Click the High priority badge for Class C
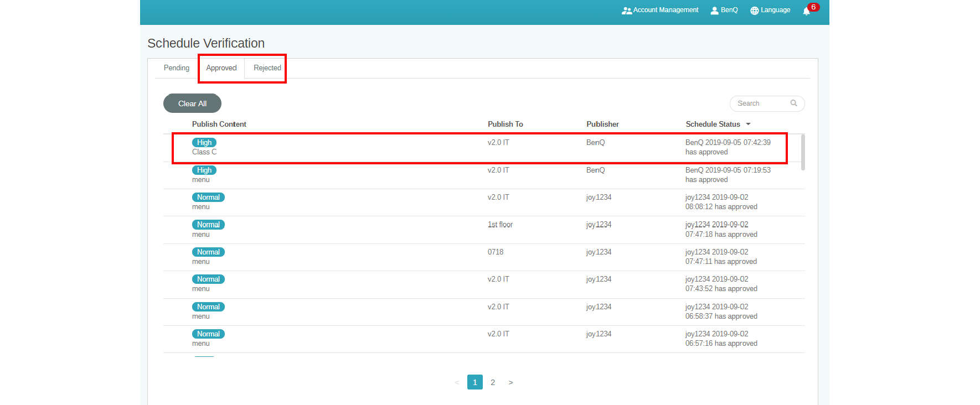Screen dimensions: 980x405 click(x=204, y=142)
